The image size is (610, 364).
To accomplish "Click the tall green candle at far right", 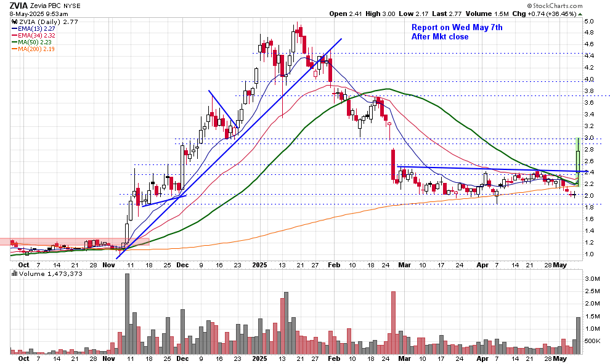I will [x=577, y=154].
